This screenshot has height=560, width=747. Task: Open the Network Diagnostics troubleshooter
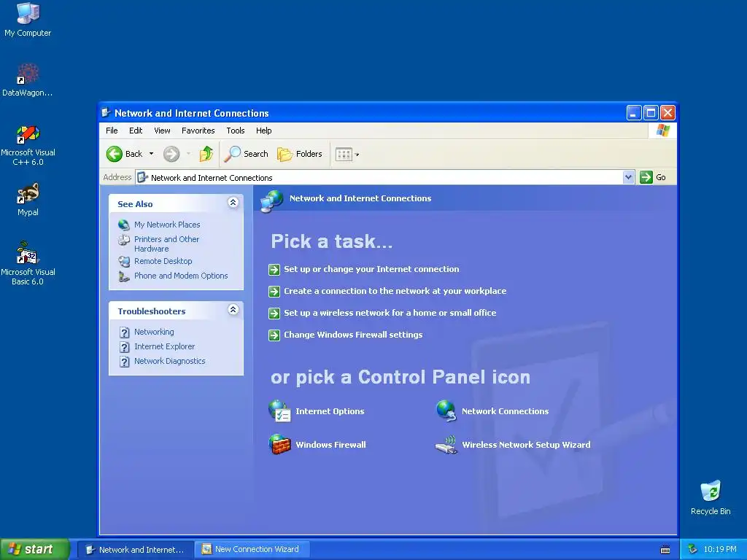(169, 361)
